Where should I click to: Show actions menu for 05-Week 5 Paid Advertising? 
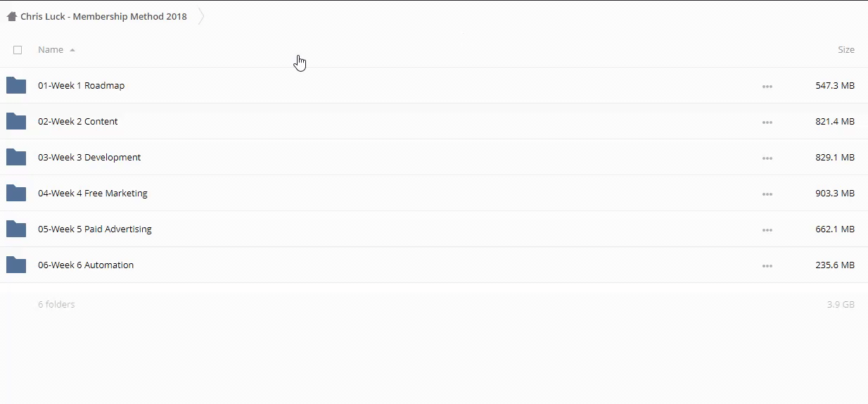(x=767, y=230)
